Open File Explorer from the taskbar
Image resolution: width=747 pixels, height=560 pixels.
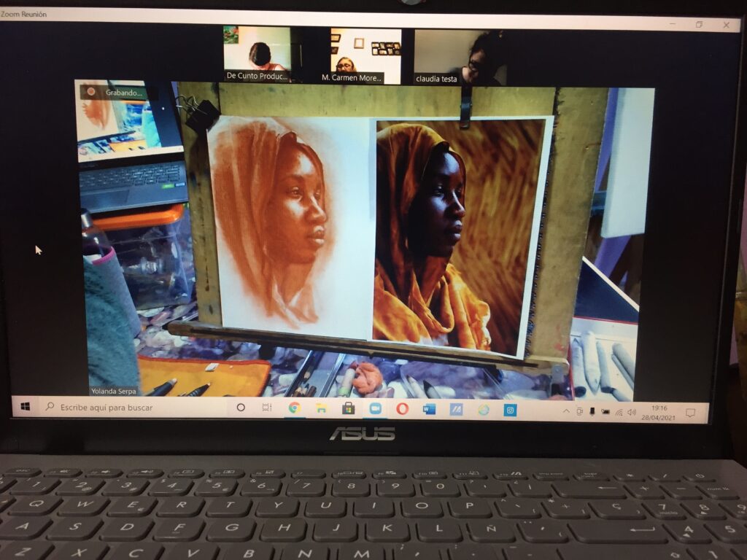[x=321, y=408]
